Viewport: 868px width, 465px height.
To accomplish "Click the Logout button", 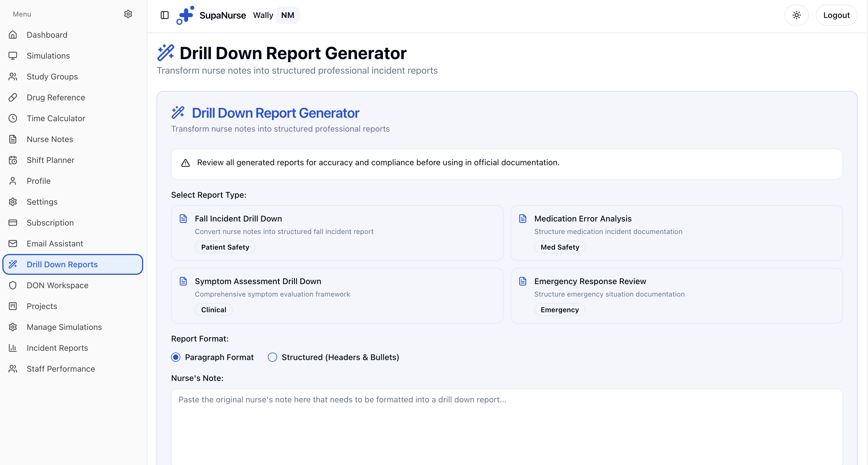I will [836, 15].
